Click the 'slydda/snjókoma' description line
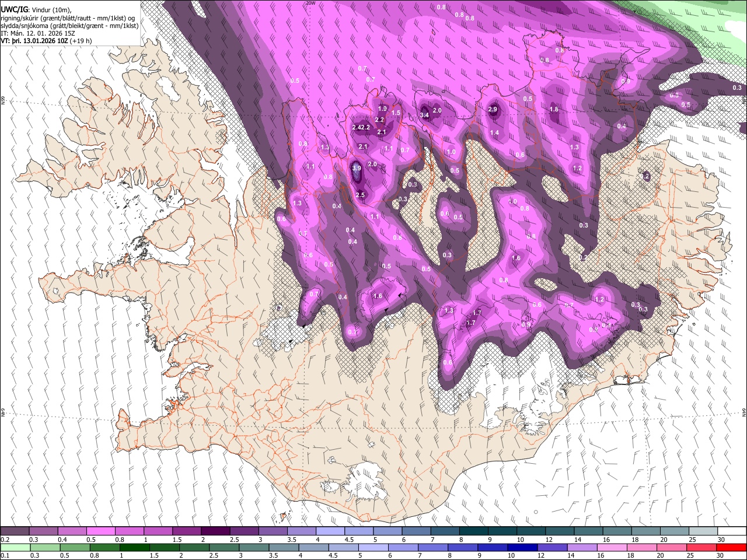747x560 pixels. tap(69, 26)
